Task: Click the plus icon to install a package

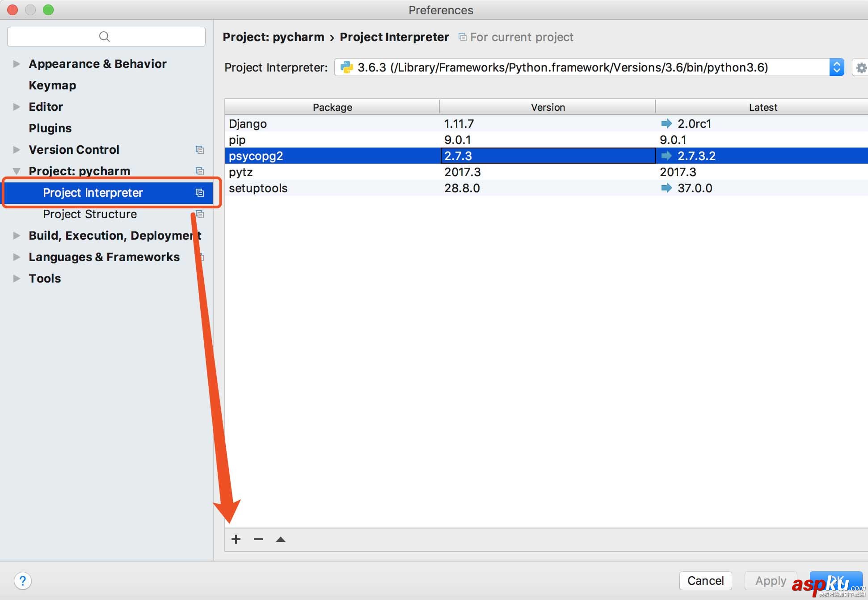Action: 236,539
